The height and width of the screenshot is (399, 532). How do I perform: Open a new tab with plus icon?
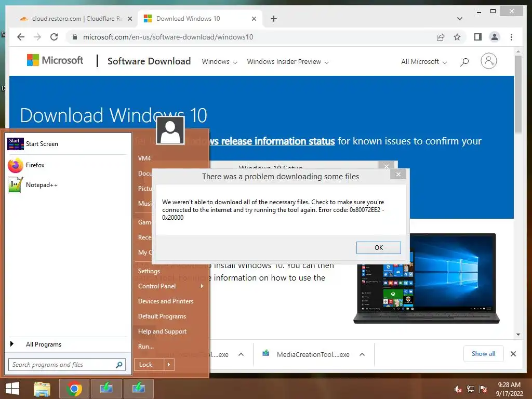[274, 19]
